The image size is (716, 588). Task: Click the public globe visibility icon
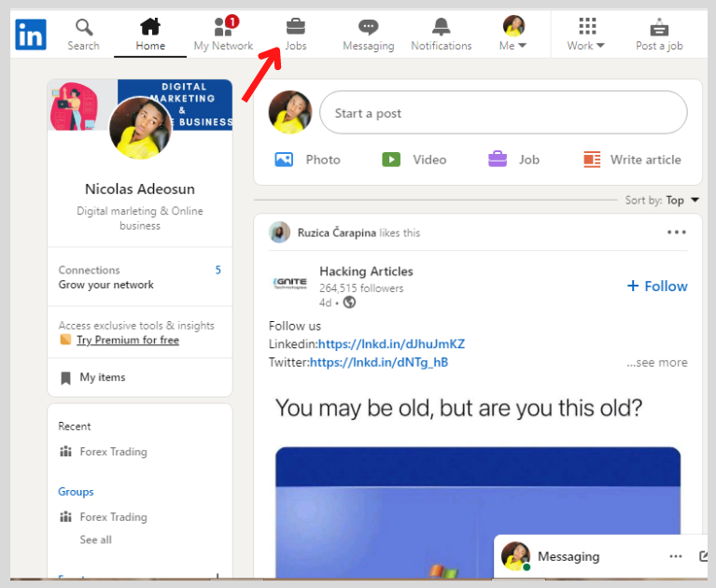pyautogui.click(x=349, y=302)
